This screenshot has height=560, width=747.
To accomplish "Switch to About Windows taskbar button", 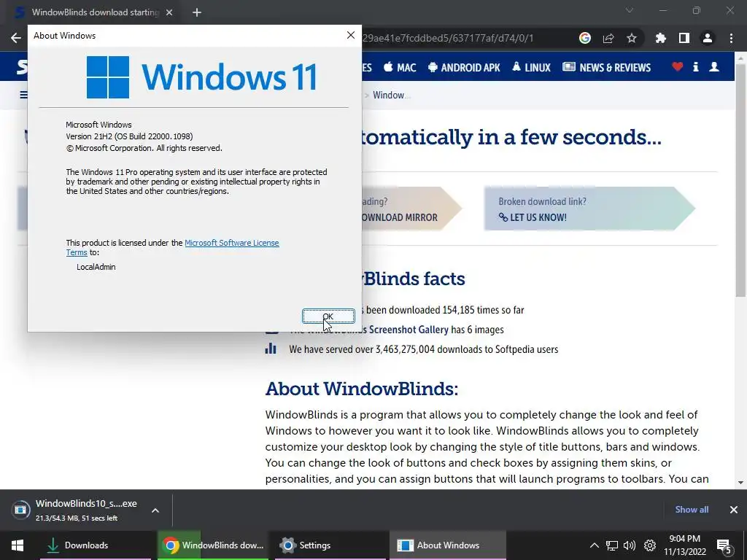I will pyautogui.click(x=447, y=545).
